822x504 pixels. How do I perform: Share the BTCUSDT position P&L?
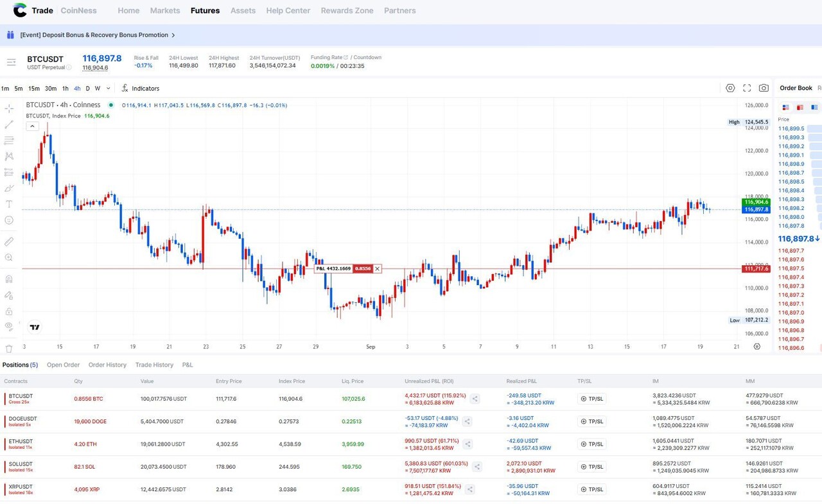point(475,399)
